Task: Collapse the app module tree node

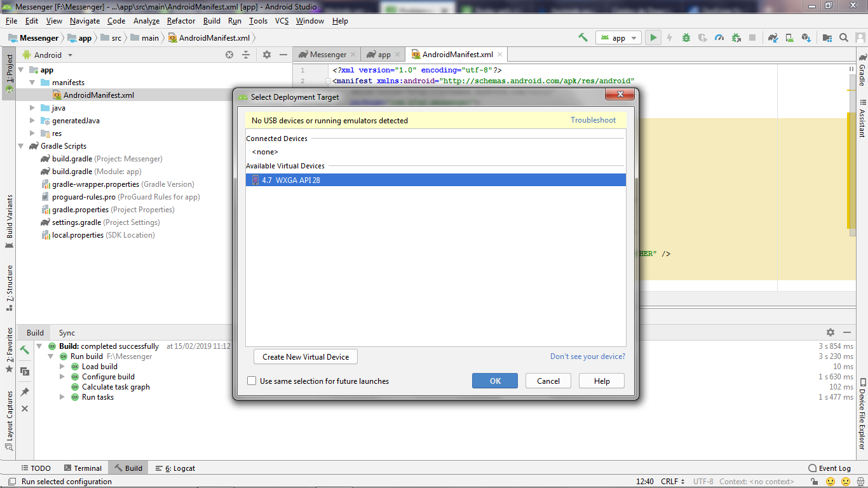Action: (21, 70)
